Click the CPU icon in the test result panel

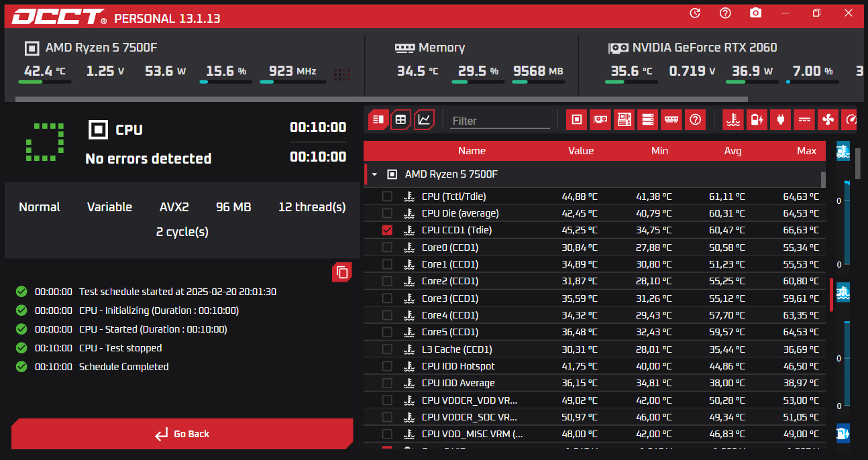pyautogui.click(x=98, y=129)
